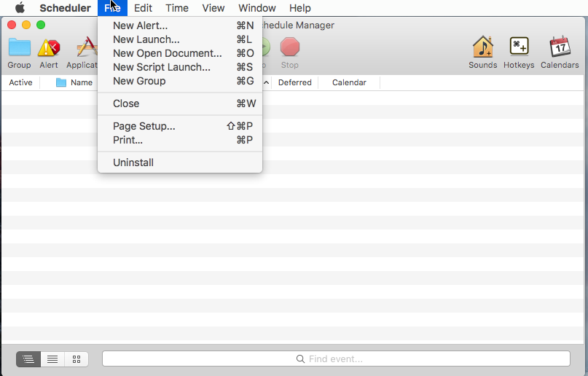Switch to plain list view mode
The height and width of the screenshot is (376, 588).
coord(52,359)
